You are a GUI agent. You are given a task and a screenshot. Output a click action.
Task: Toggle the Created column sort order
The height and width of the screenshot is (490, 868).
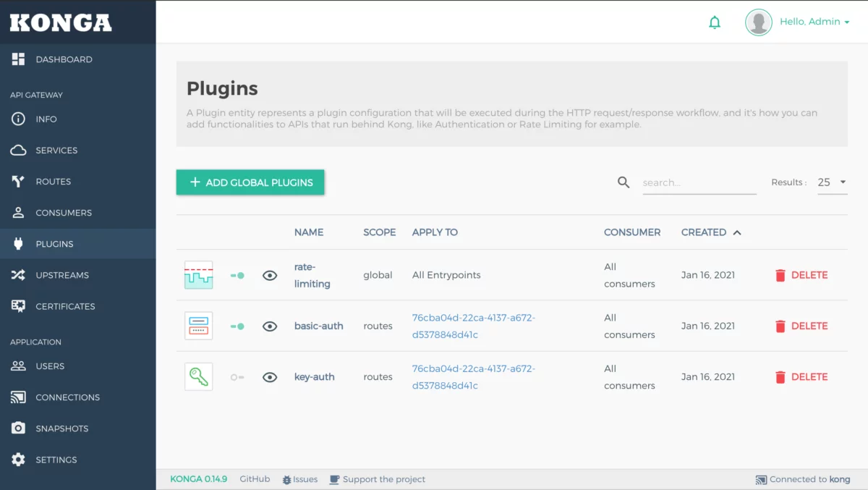711,232
